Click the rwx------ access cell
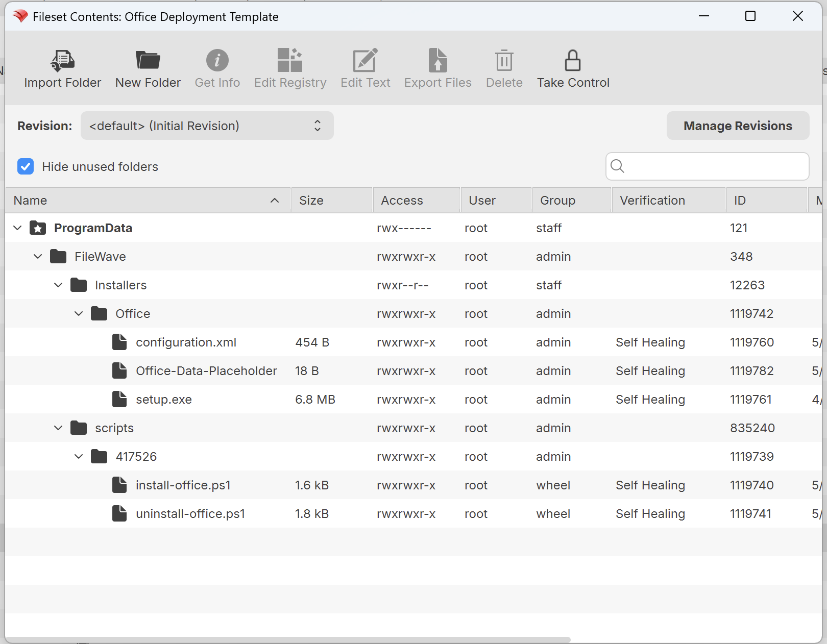 pyautogui.click(x=404, y=228)
